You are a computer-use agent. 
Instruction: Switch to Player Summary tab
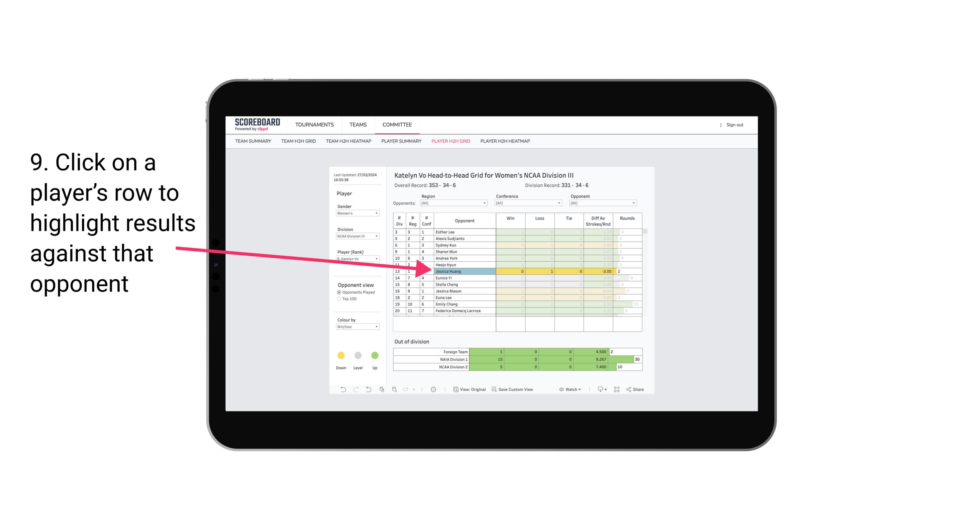click(x=400, y=141)
